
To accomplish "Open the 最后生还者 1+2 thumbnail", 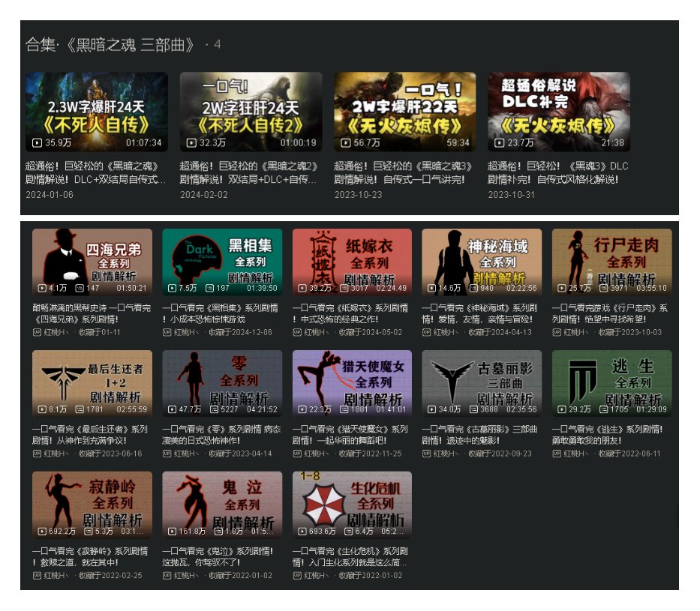I will click(x=92, y=384).
